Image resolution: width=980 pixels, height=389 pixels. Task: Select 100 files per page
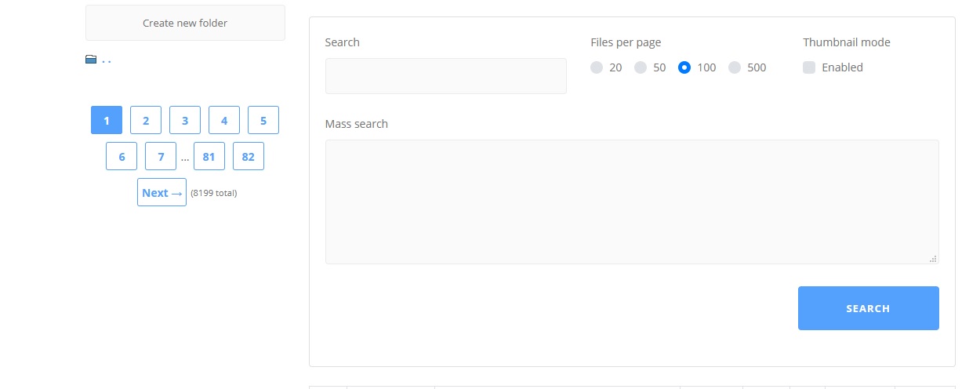pyautogui.click(x=684, y=67)
